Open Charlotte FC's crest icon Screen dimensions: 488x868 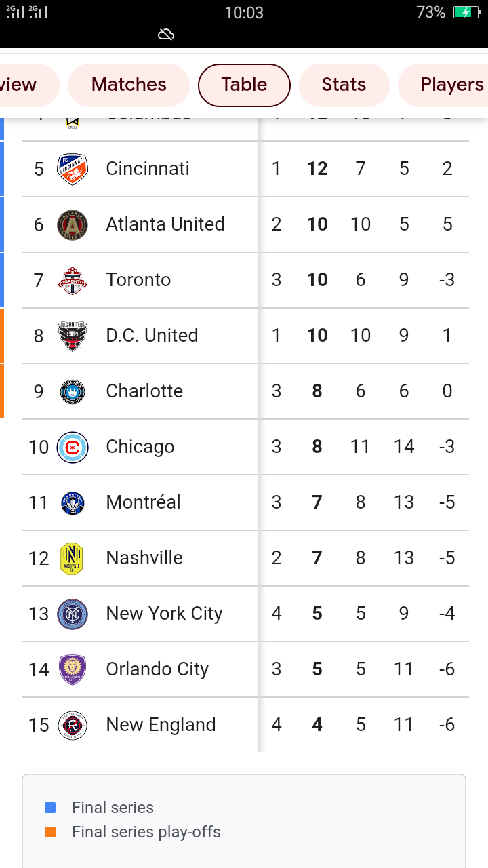(73, 391)
